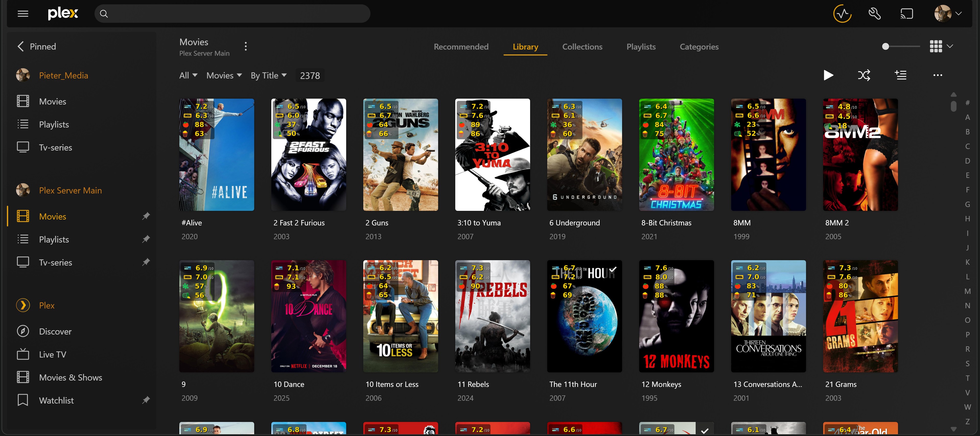Expand the All filter dropdown
The height and width of the screenshot is (436, 980).
(188, 75)
